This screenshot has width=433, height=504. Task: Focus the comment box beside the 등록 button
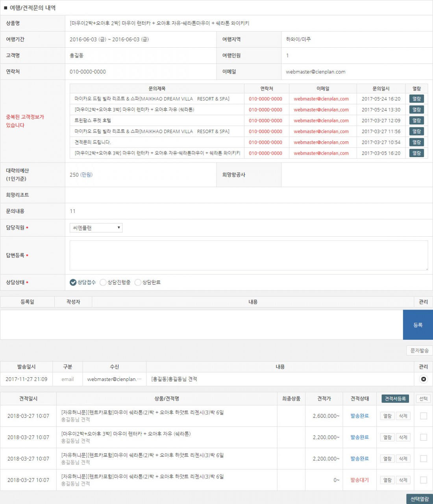202,325
